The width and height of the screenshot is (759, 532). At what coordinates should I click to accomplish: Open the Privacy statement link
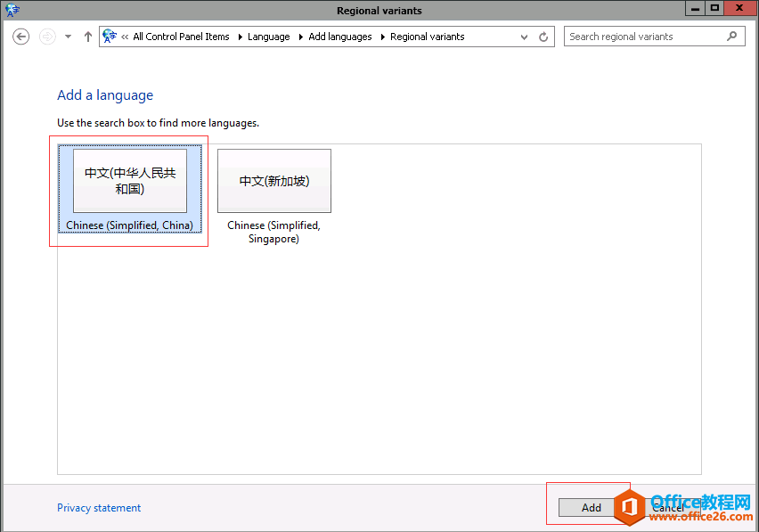(99, 507)
